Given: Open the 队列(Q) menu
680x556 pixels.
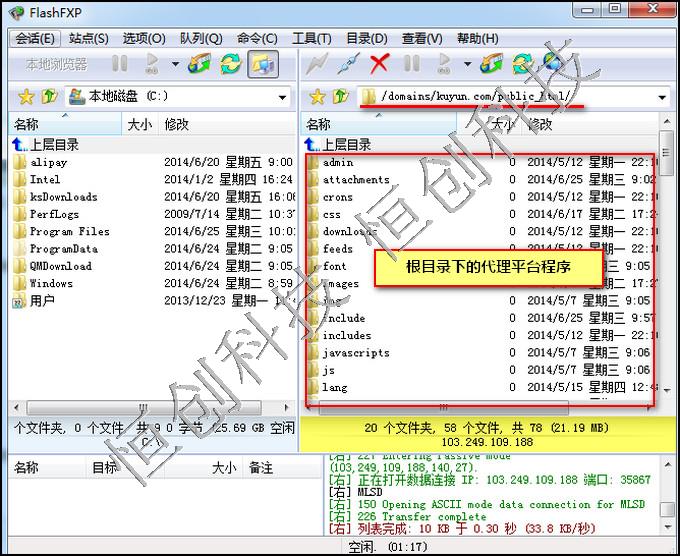Looking at the screenshot, I should point(201,39).
